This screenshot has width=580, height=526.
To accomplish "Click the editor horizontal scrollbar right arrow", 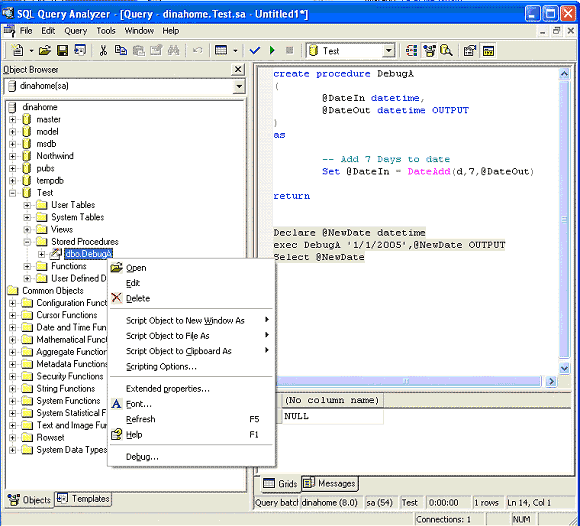I will [551, 381].
